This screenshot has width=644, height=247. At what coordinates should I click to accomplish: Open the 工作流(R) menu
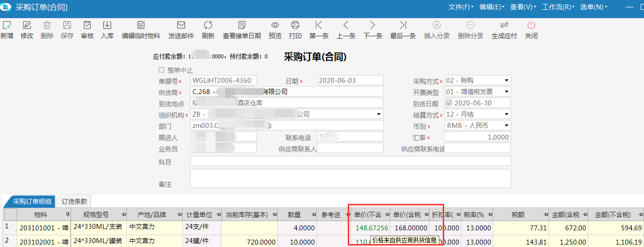[x=559, y=7]
